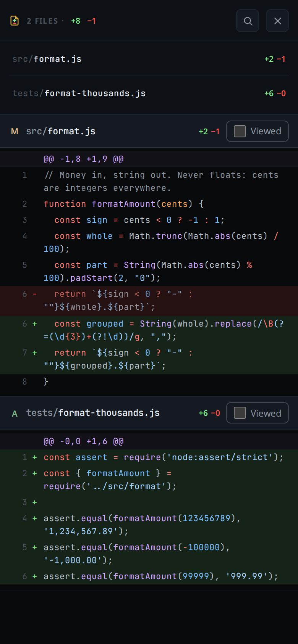Image resolution: width=298 pixels, height=644 pixels.
Task: Click line 3 const sign declaration
Action: point(149,220)
